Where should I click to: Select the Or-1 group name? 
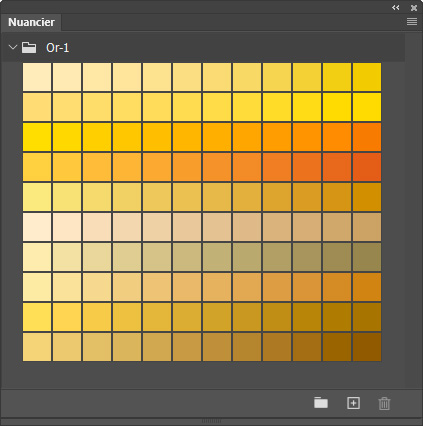[58, 48]
